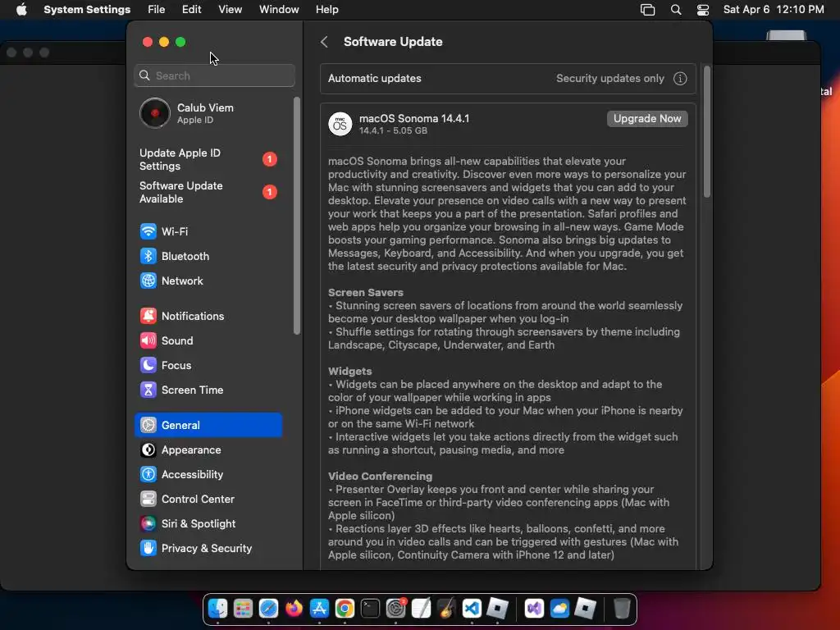Open Focus settings
This screenshot has height=630, width=840.
click(x=208, y=365)
